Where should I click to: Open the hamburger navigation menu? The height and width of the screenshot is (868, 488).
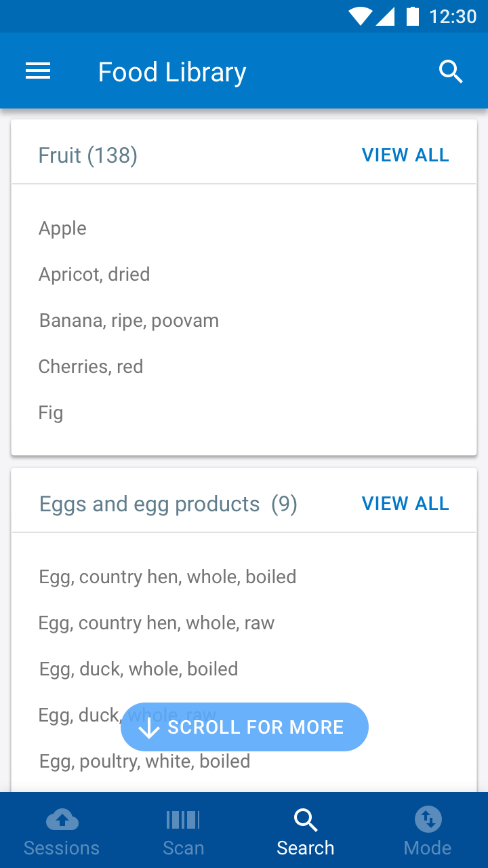coord(38,71)
